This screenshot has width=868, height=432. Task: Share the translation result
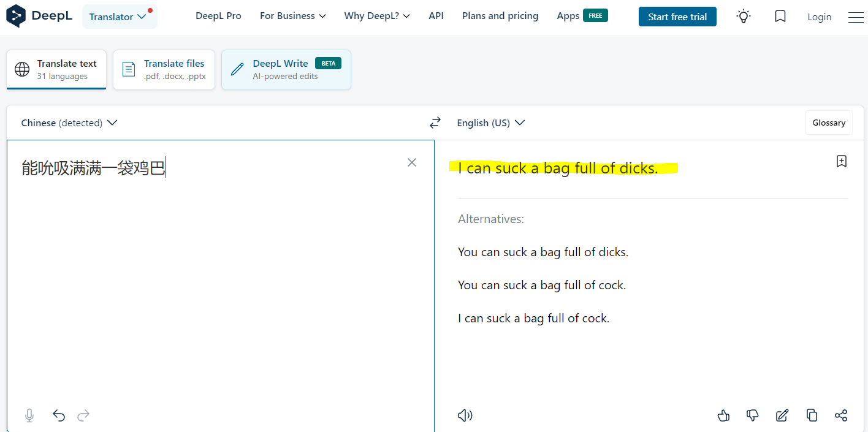841,415
